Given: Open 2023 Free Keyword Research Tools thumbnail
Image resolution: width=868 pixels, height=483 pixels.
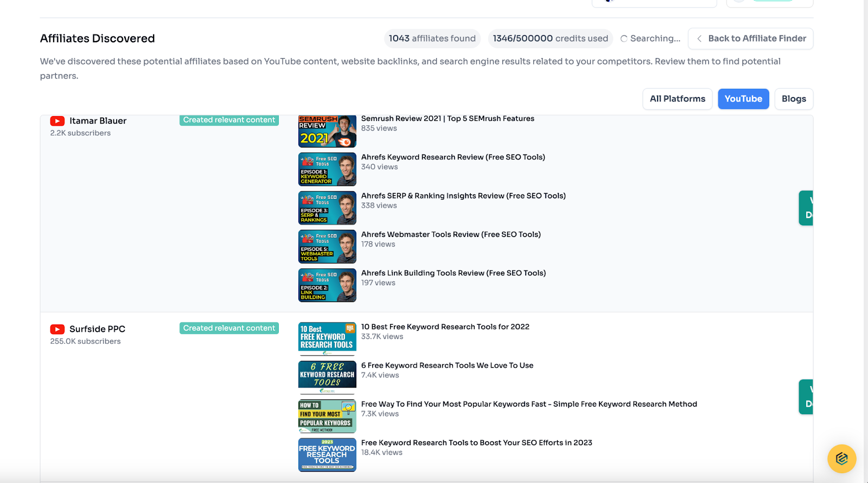Looking at the screenshot, I should coord(327,455).
